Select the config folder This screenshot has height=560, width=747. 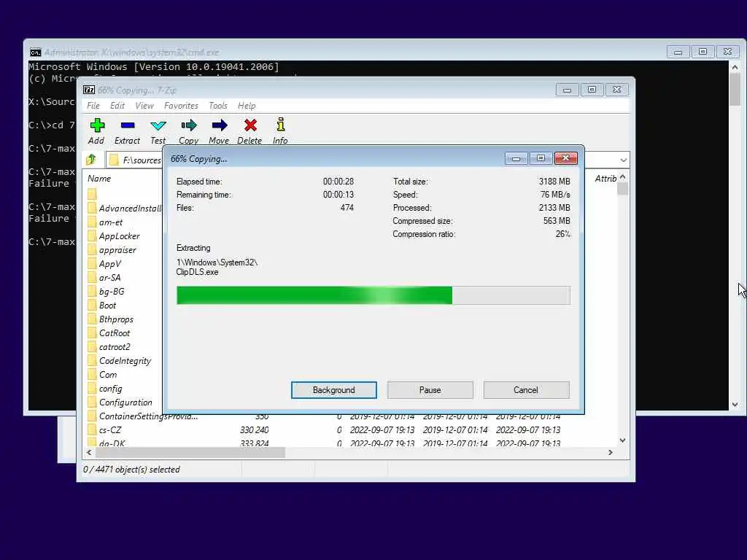pyautogui.click(x=111, y=389)
